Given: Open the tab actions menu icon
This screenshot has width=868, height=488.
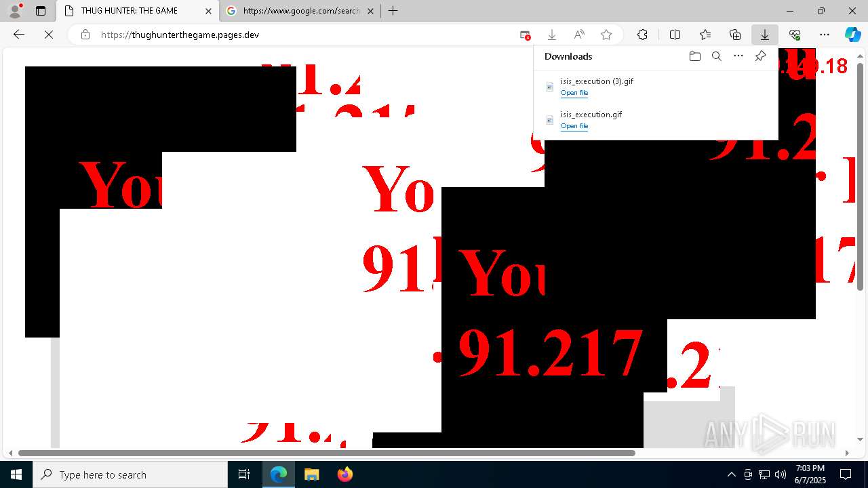Looking at the screenshot, I should tap(41, 11).
